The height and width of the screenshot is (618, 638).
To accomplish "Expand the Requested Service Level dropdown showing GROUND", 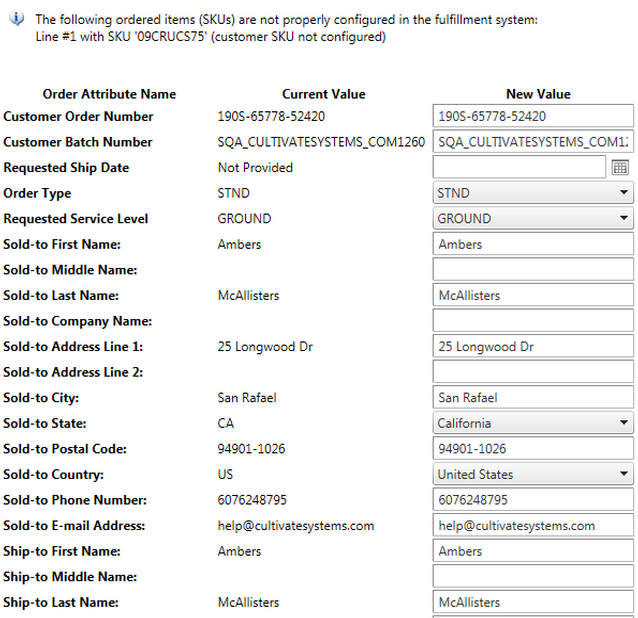I will click(533, 218).
